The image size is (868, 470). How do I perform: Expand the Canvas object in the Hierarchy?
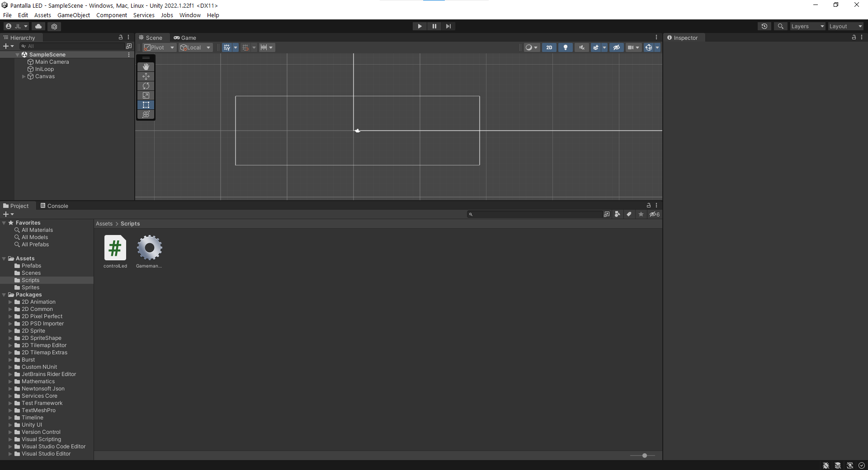[x=24, y=76]
